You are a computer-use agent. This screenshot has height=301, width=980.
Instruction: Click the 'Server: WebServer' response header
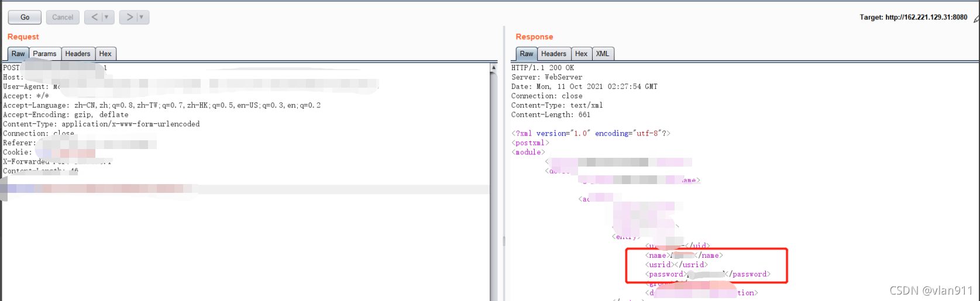(546, 77)
